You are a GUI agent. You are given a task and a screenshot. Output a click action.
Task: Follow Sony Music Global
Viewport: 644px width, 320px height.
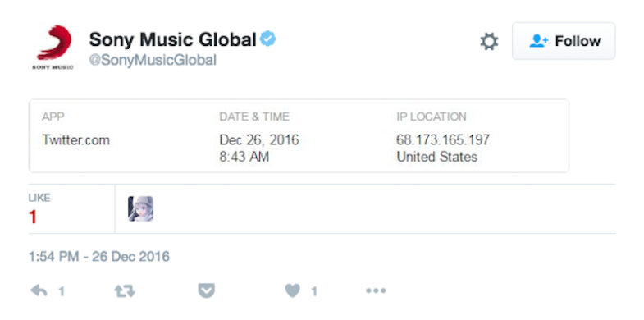564,41
